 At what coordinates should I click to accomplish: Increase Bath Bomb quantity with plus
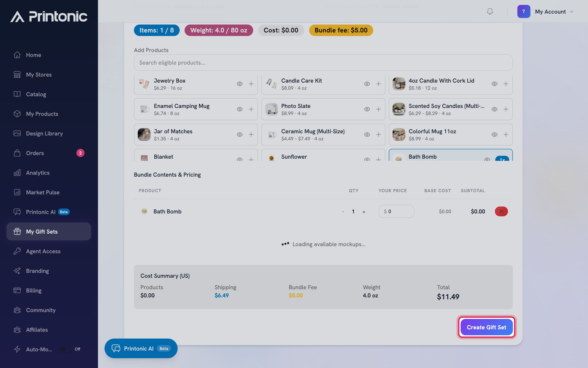click(364, 212)
